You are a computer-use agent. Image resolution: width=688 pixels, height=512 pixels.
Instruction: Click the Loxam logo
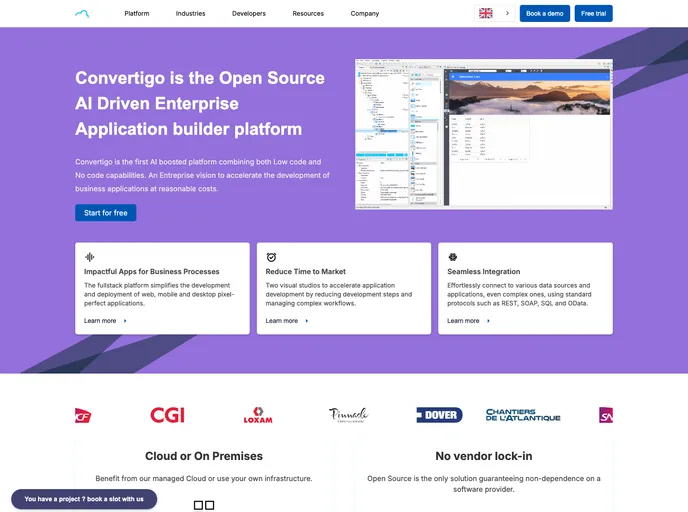click(x=258, y=415)
